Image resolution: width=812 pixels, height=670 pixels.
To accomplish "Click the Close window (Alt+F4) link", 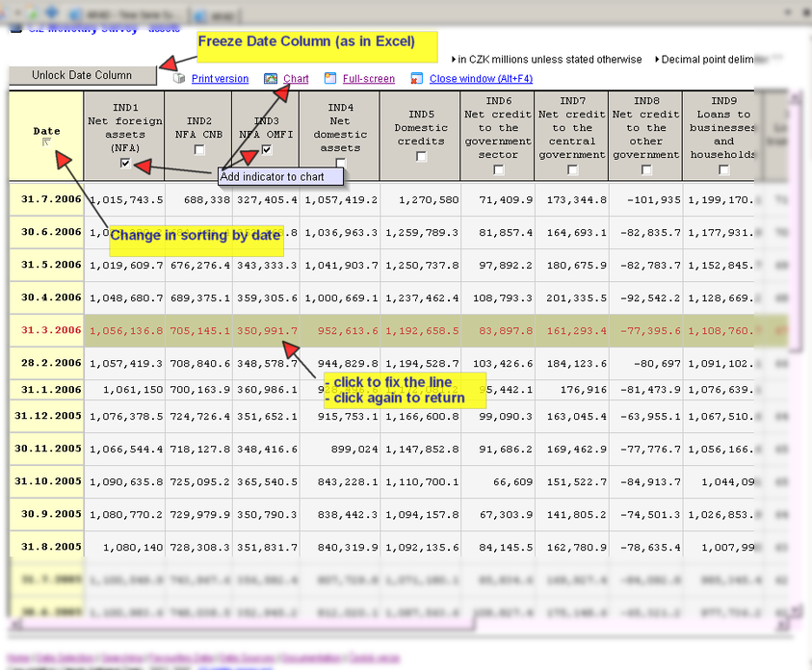I will (x=481, y=79).
